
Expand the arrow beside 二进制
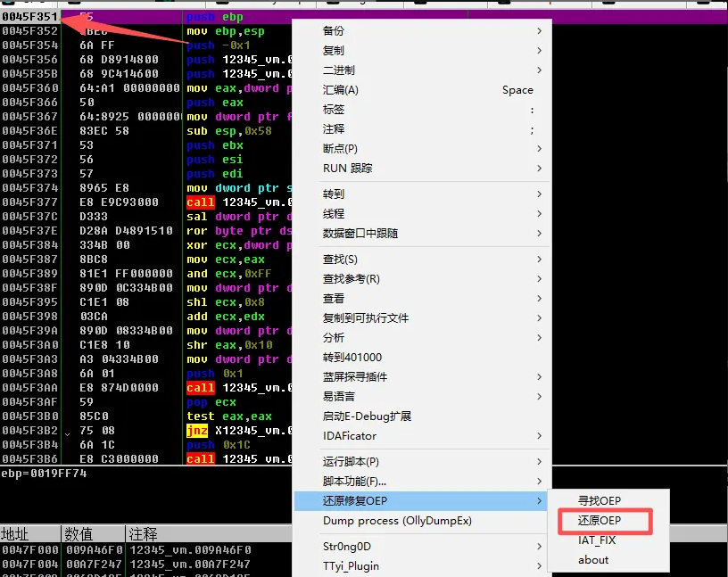[539, 70]
